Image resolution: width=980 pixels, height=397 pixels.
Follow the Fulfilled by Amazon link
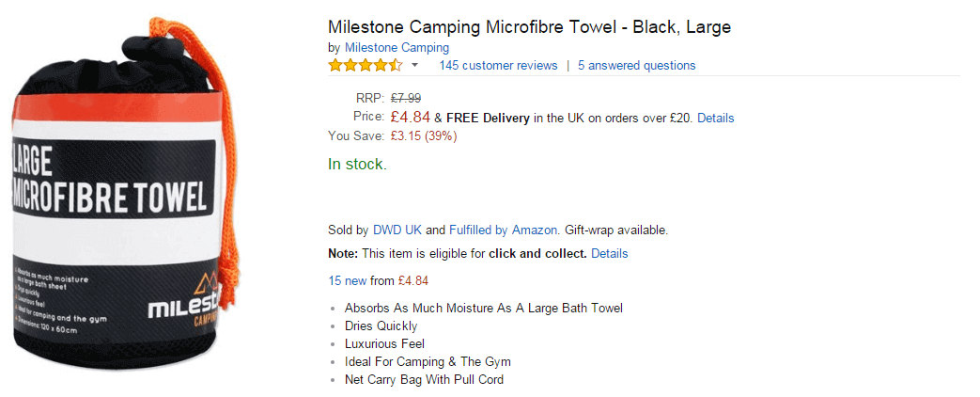(x=503, y=230)
